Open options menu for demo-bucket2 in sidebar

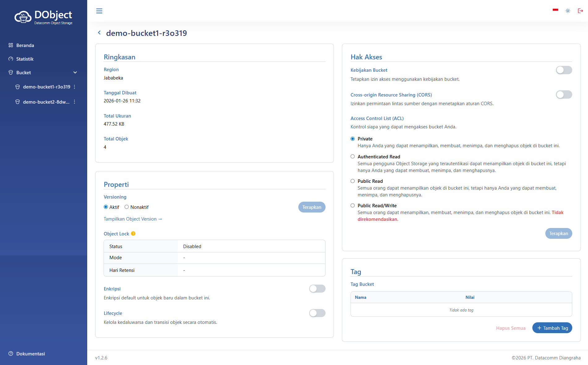pos(75,102)
